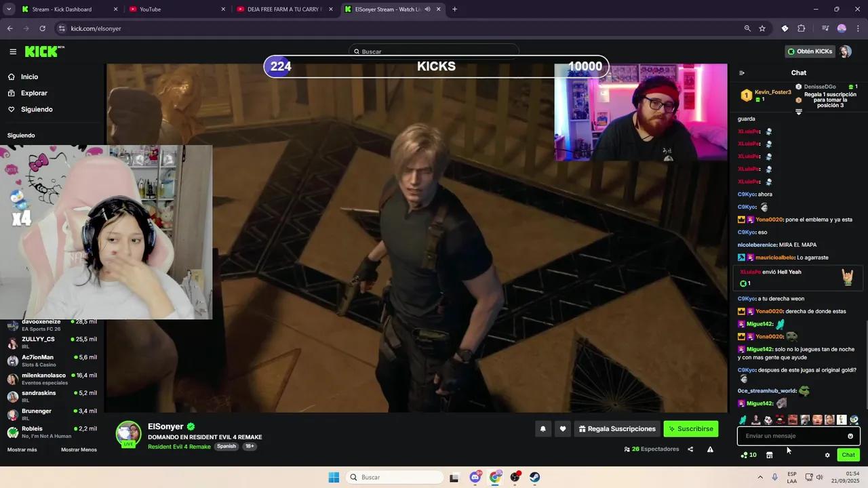Viewport: 868px width, 488px height.
Task: Focus the Buscar search field on Kick
Action: [x=434, y=52]
